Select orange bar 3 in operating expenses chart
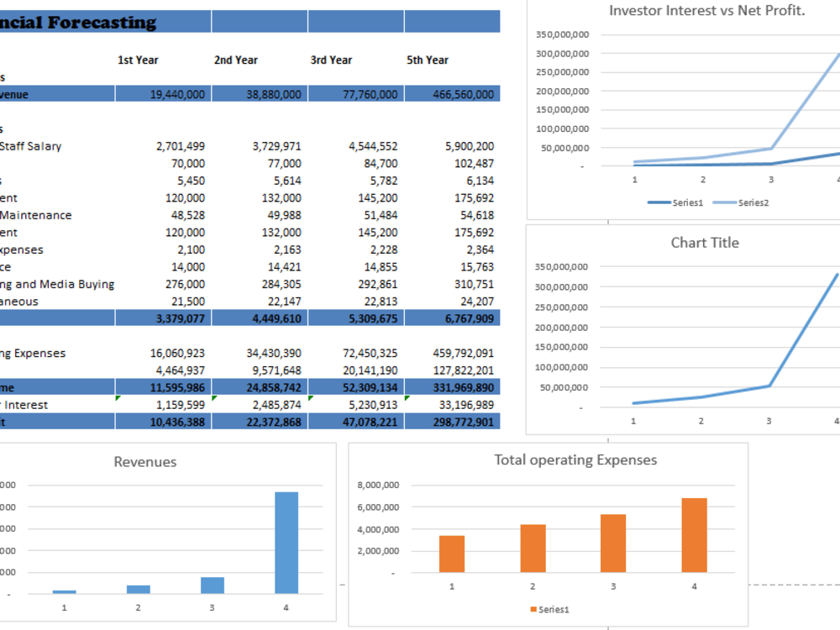This screenshot has width=840, height=630. [x=613, y=543]
